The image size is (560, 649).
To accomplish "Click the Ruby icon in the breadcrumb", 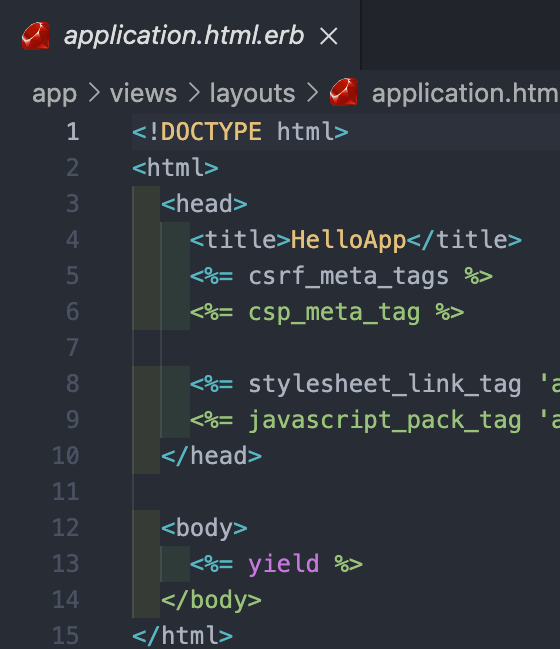I will 344,92.
